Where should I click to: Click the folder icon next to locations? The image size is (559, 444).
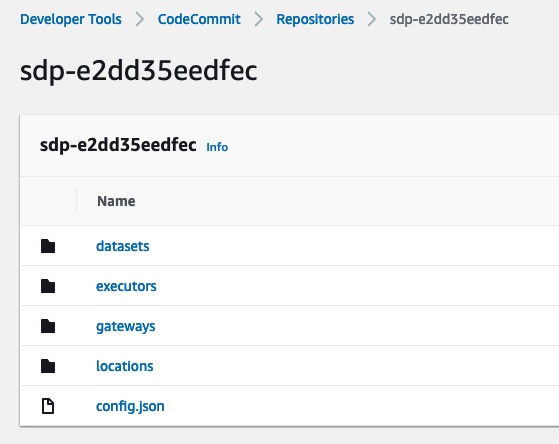pyautogui.click(x=48, y=366)
